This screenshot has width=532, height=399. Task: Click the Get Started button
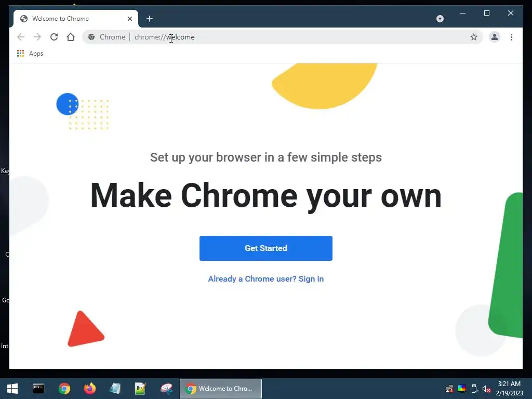(265, 248)
